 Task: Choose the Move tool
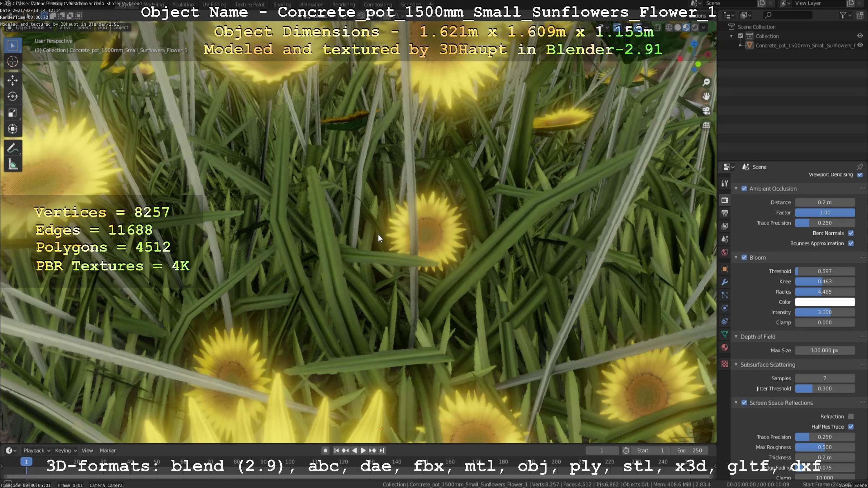coord(13,80)
